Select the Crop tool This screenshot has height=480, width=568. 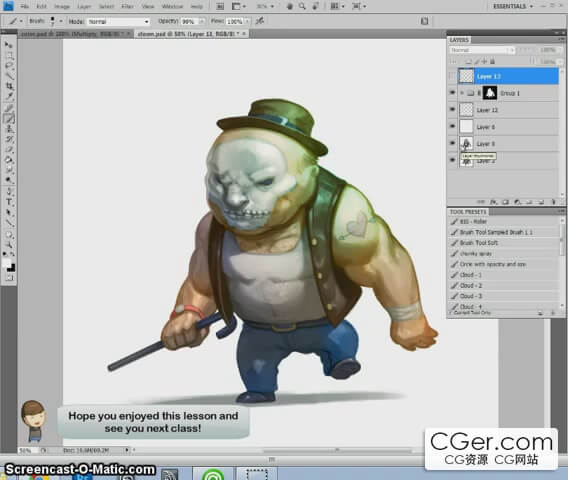coord(9,86)
